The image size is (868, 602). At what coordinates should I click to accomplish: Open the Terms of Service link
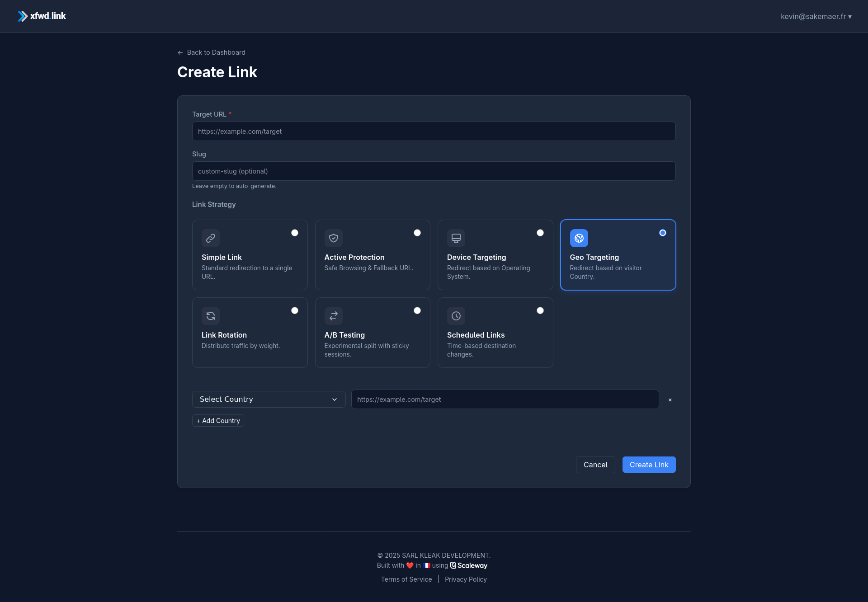point(406,579)
